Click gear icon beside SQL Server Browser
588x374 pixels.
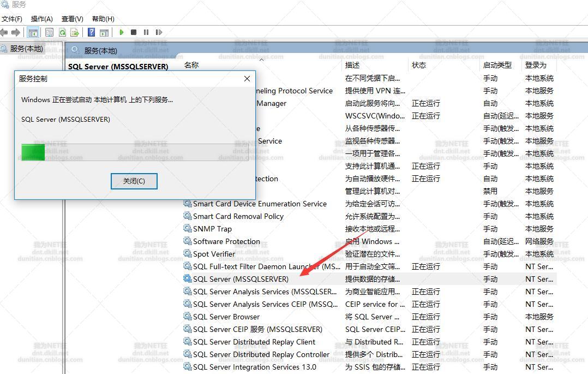(187, 316)
